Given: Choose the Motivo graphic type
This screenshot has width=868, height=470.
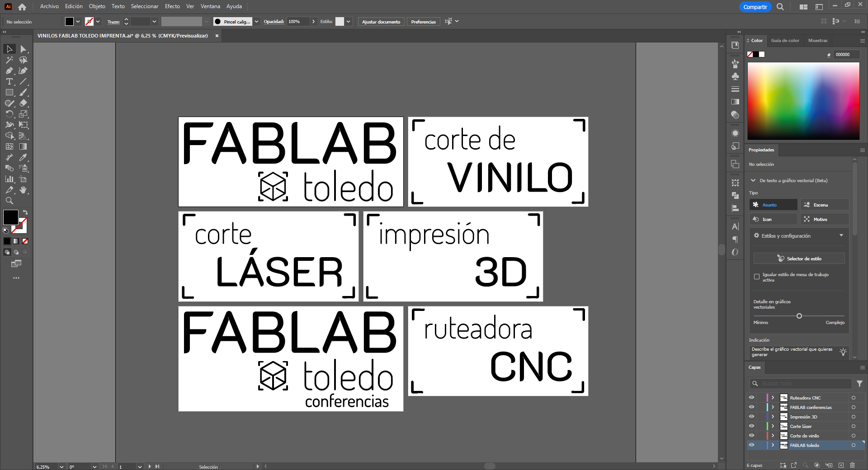Looking at the screenshot, I should coord(825,219).
